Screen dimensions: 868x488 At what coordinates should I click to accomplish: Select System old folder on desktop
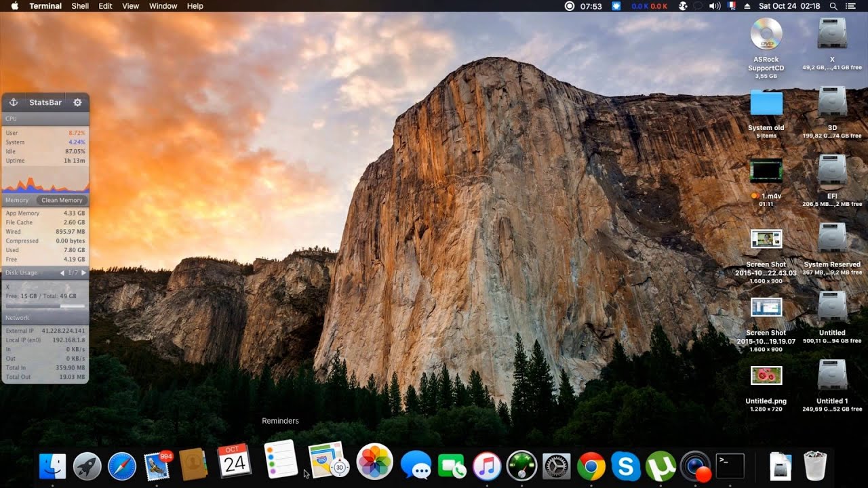click(766, 104)
